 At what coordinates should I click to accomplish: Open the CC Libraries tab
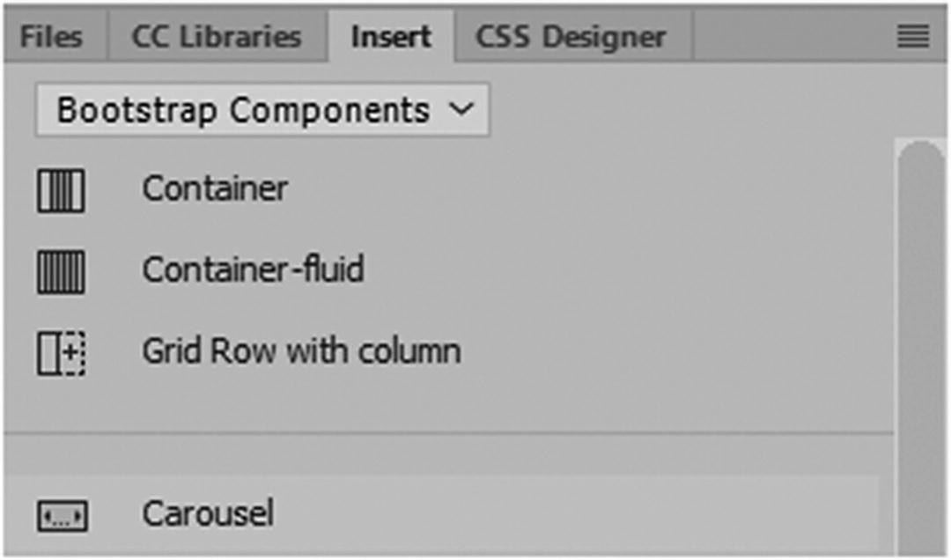(216, 37)
